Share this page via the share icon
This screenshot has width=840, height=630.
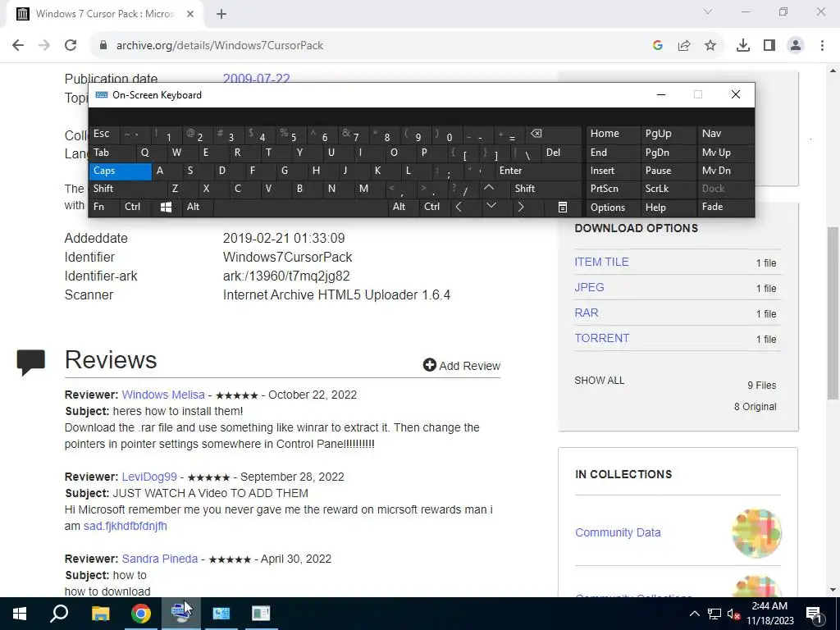684,46
